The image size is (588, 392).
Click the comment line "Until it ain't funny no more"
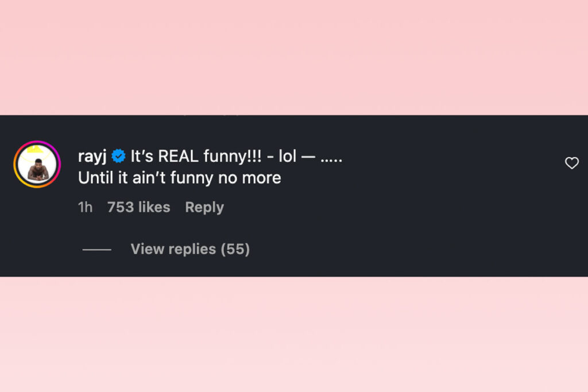(x=179, y=178)
